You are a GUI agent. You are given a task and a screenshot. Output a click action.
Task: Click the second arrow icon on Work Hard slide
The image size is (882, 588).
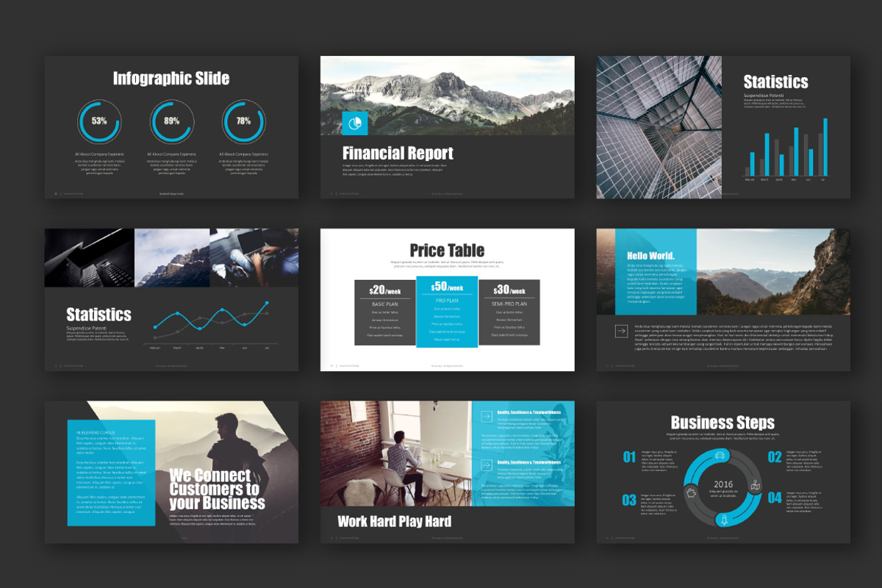click(487, 465)
